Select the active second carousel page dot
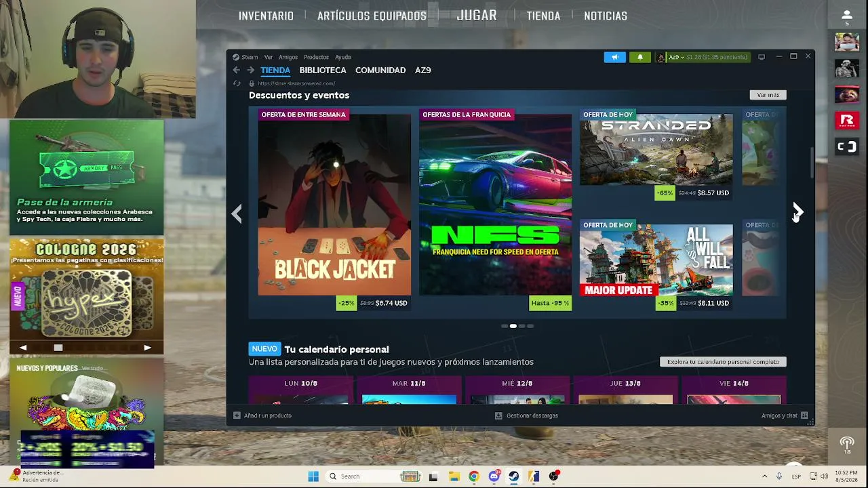The image size is (868, 488). (x=513, y=326)
